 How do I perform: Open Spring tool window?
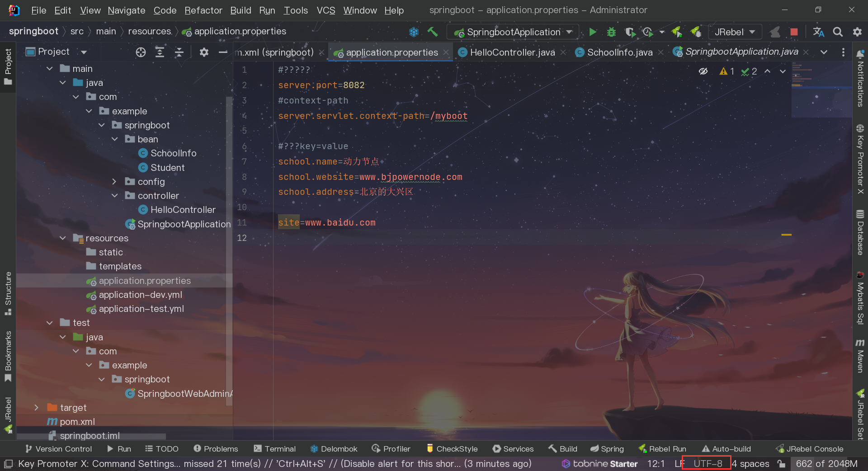pyautogui.click(x=607, y=449)
